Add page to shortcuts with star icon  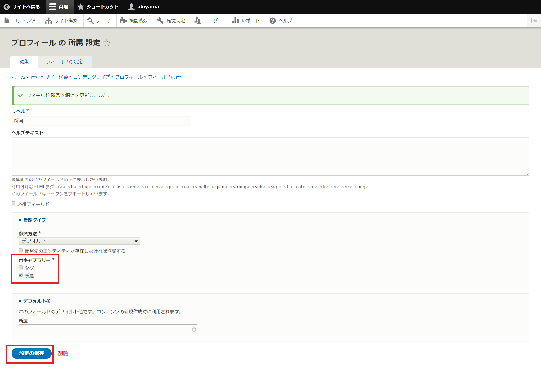[107, 43]
